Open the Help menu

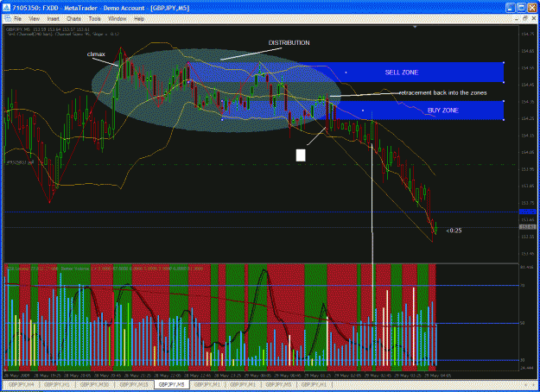139,19
